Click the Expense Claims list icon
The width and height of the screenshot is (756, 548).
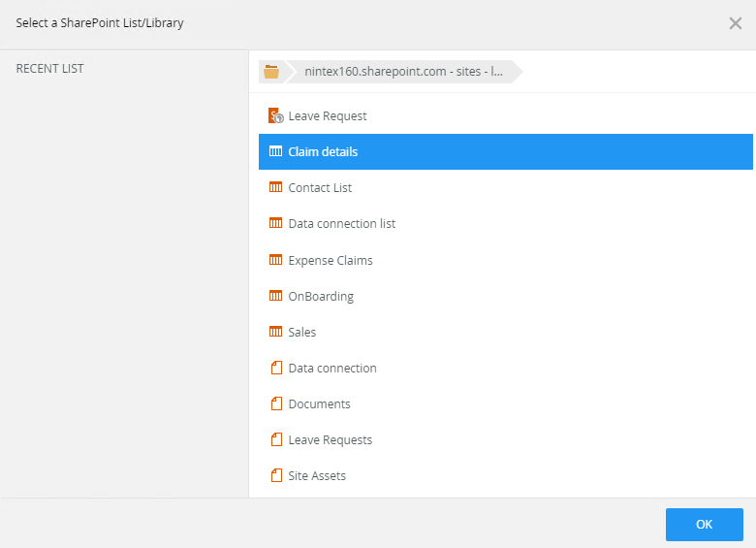(275, 260)
